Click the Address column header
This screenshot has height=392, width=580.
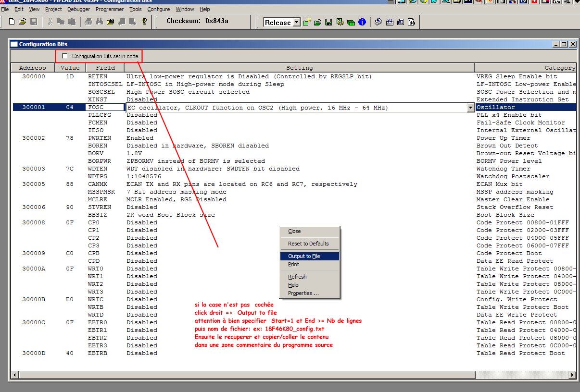coord(33,68)
